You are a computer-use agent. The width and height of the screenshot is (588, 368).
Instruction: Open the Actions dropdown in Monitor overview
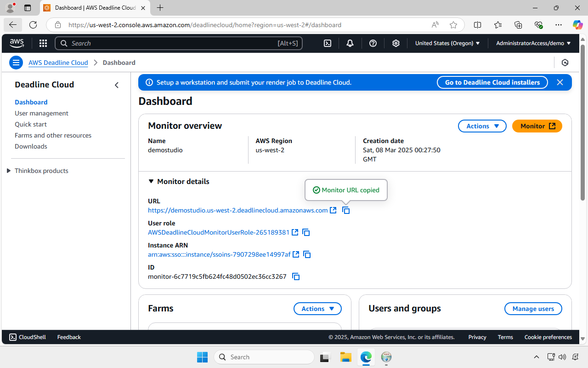coord(482,126)
